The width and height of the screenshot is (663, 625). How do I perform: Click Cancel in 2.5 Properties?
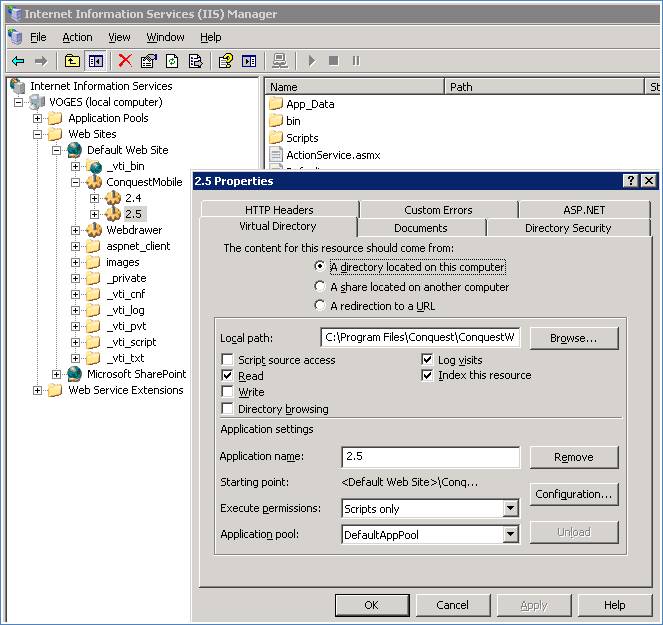coord(452,605)
